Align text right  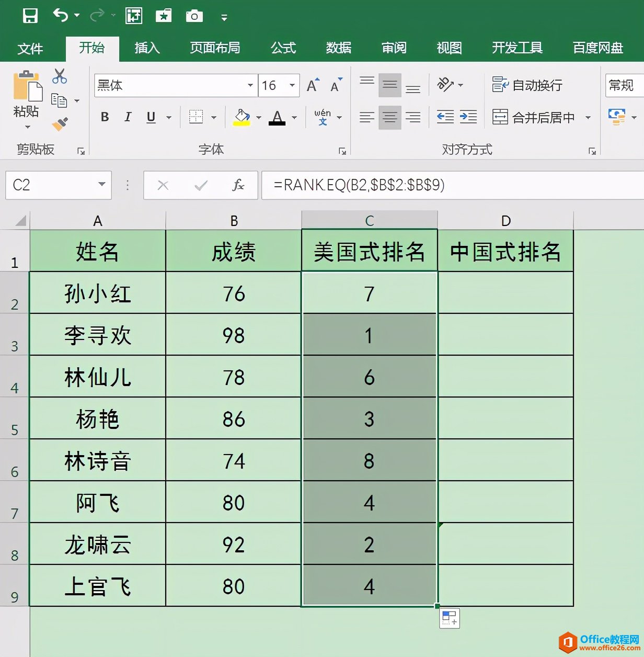[x=413, y=117]
